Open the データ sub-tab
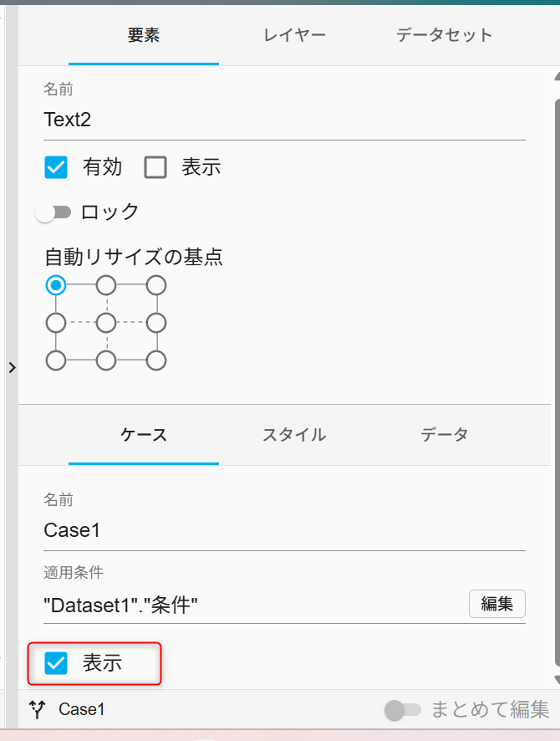Image resolution: width=560 pixels, height=741 pixels. point(445,435)
